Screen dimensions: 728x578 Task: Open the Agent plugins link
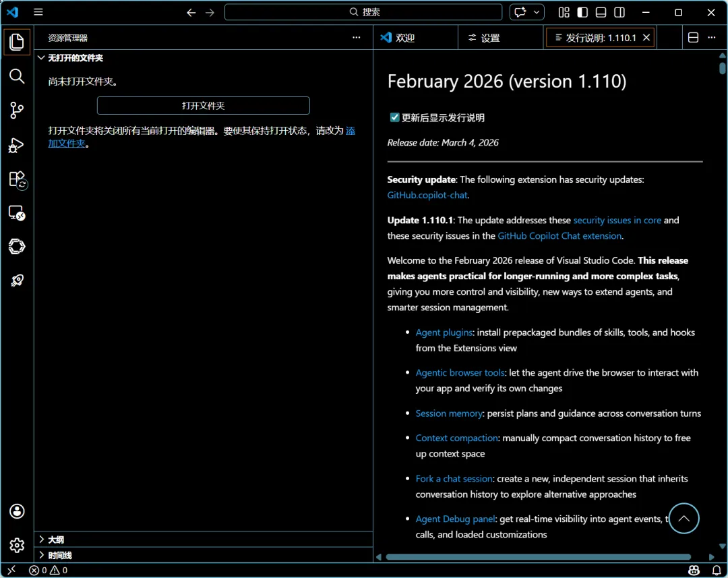tap(444, 333)
